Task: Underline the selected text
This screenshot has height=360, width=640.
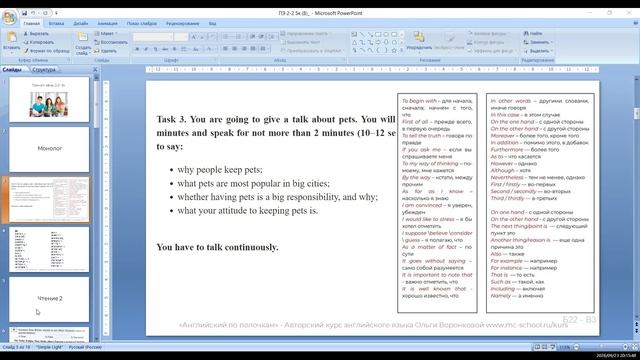Action: pos(156,49)
